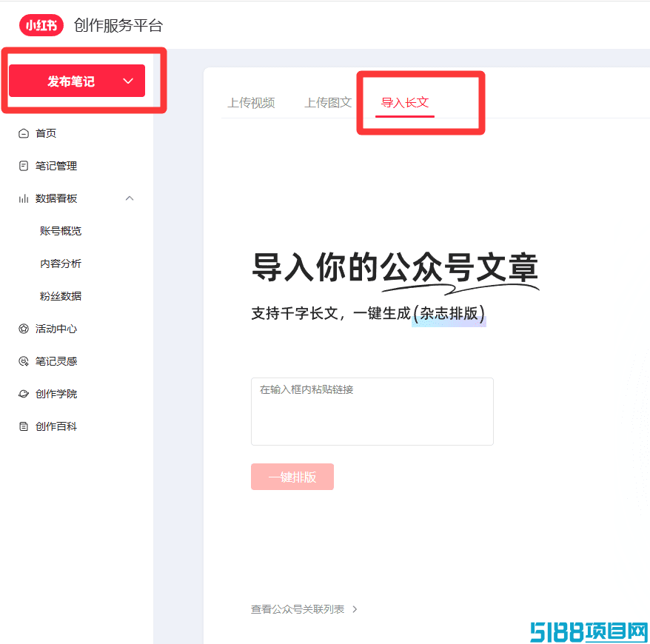Open 粉丝数据 submenu item
Screen dimensions: 650x644
61,296
